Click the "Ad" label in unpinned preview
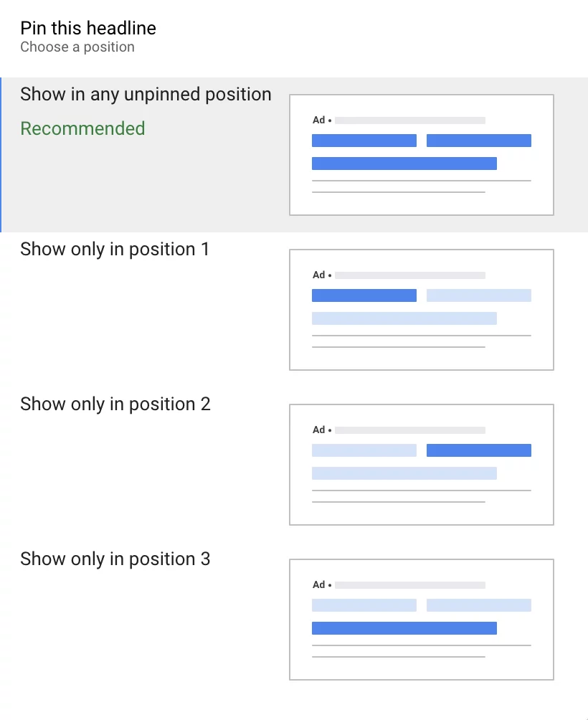This screenshot has width=588, height=720. [319, 120]
